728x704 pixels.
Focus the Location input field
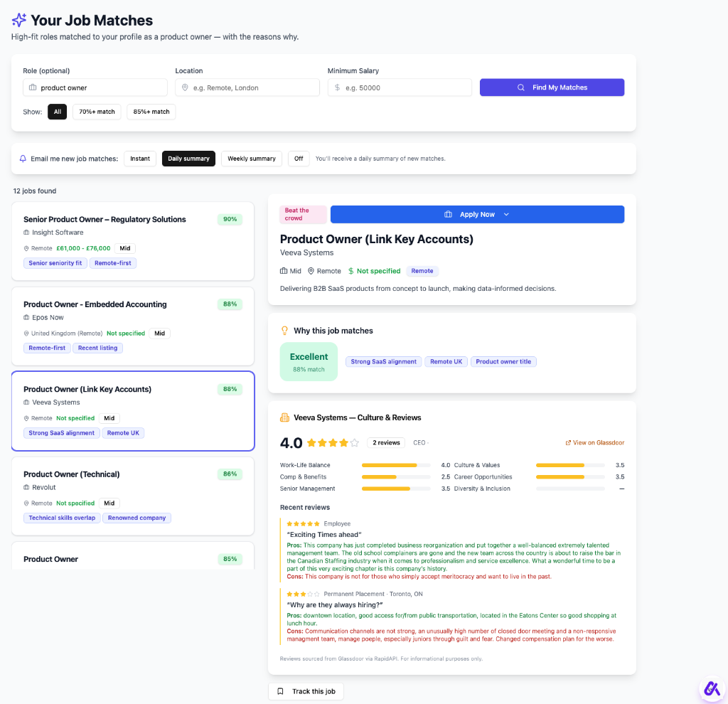(247, 87)
